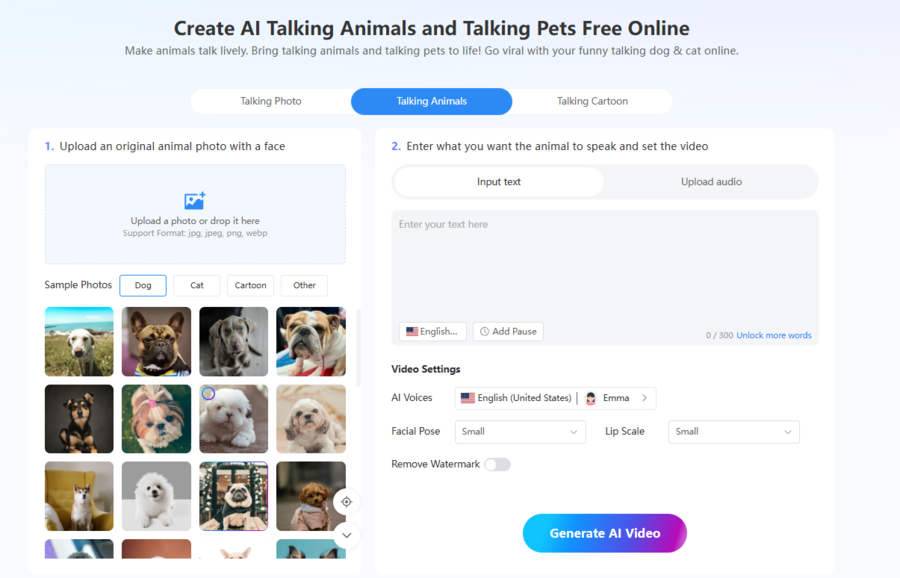This screenshot has height=578, width=900.
Task: Click the US flag icon in AI Voices
Action: click(x=468, y=398)
